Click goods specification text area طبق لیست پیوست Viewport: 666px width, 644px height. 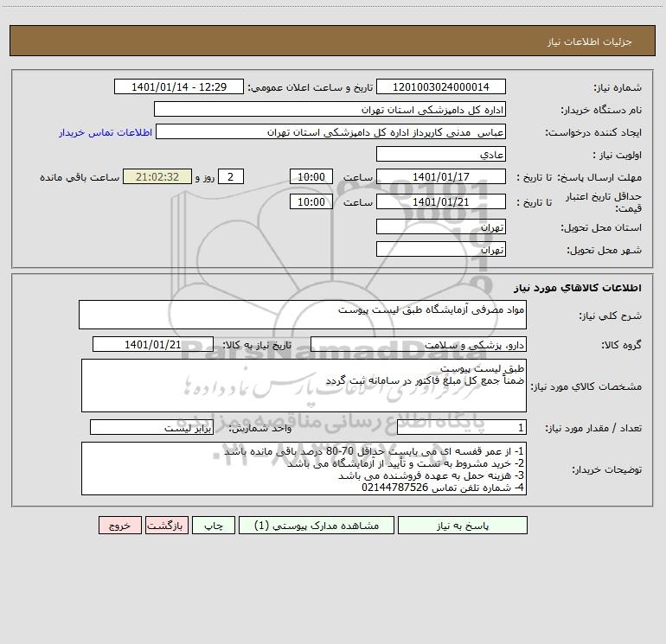click(x=304, y=386)
